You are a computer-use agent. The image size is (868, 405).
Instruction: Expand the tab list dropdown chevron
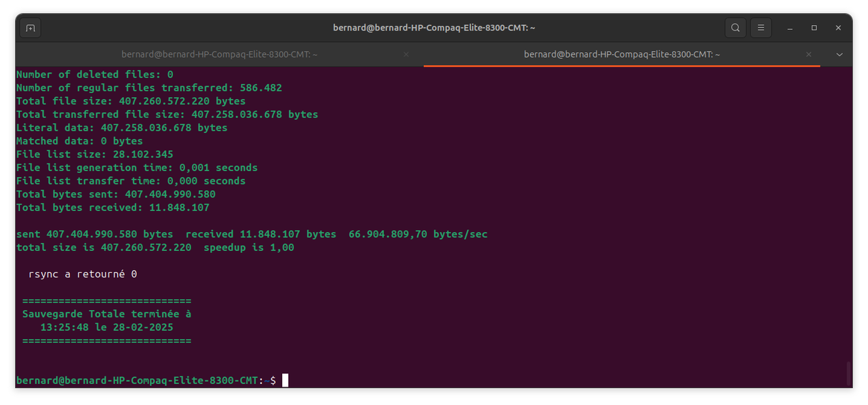[x=839, y=54]
